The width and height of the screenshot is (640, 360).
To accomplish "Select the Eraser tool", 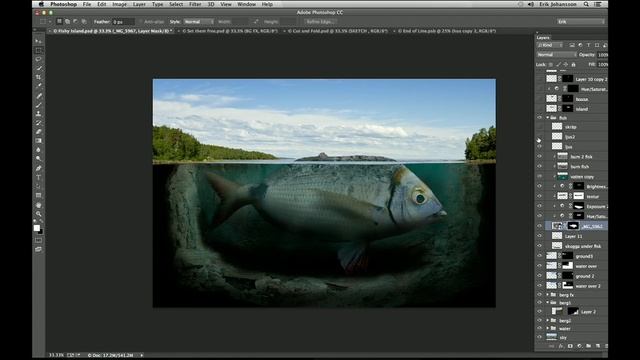I will coord(38,132).
